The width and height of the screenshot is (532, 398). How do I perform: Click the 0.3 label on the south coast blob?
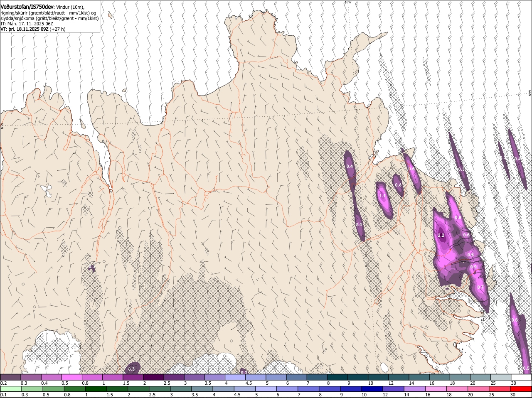point(131,369)
